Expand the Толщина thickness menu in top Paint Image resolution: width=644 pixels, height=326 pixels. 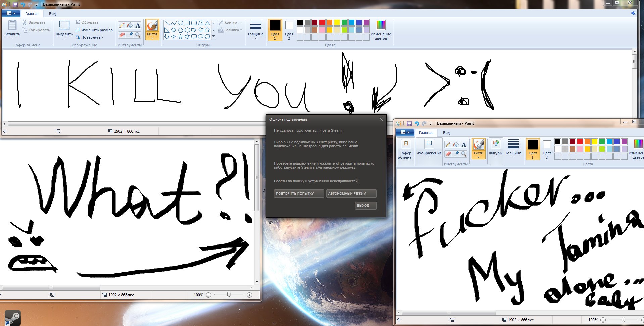(255, 30)
